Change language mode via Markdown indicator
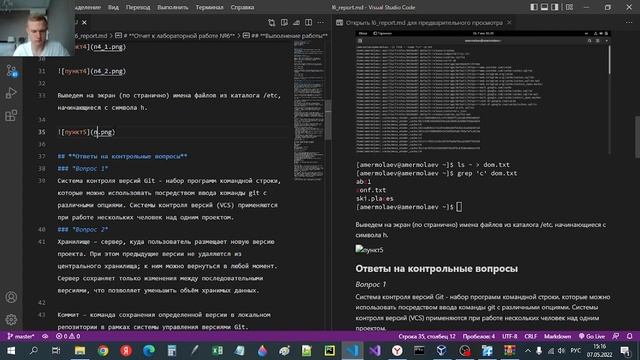Screen dimensions: 640x360 (x=557, y=336)
